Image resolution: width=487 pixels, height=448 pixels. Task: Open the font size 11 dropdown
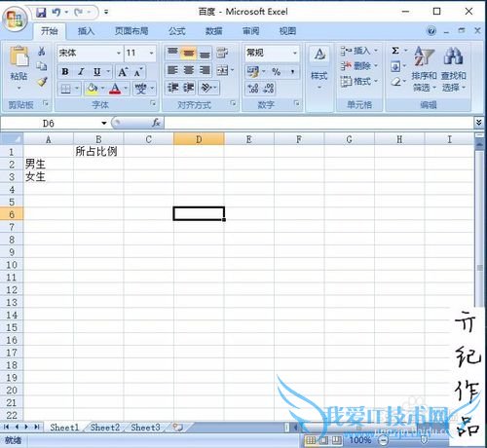[151, 53]
